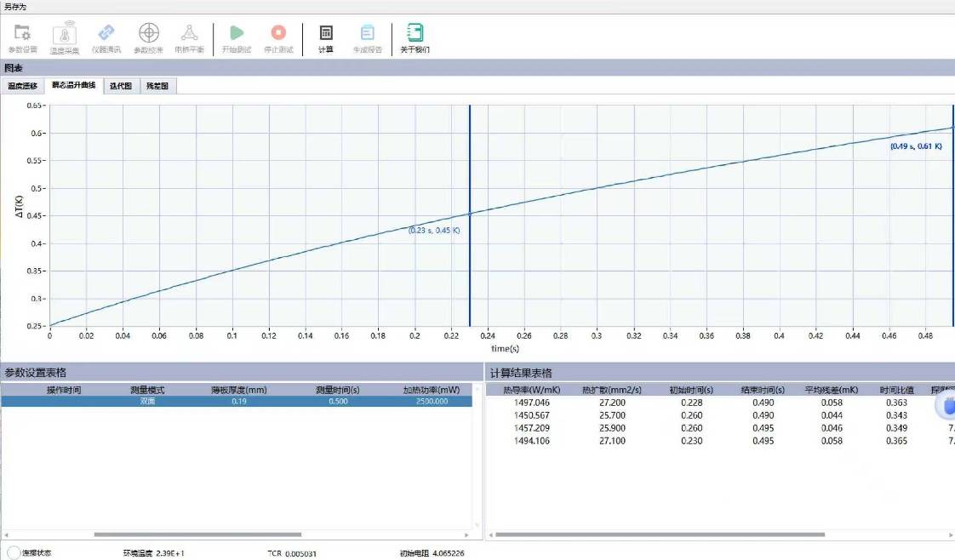955x560 pixels.
Task: Click the blue shield floating icon
Action: pyautogui.click(x=946, y=406)
